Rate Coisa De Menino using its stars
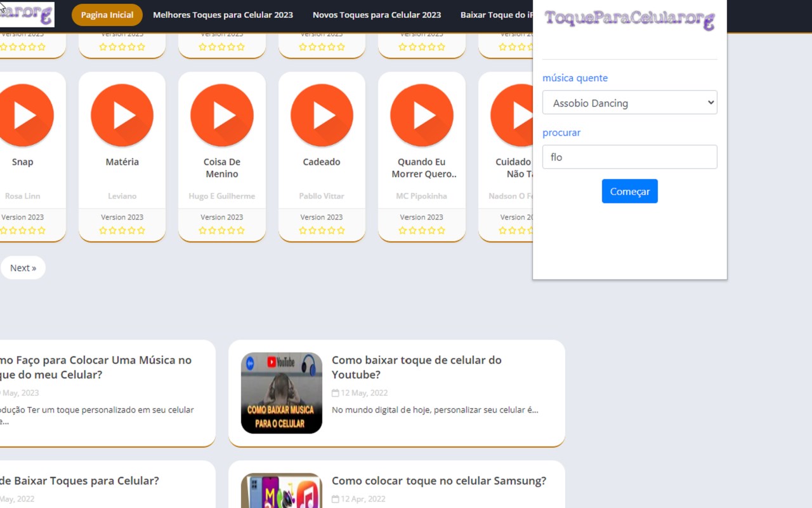This screenshot has width=812, height=508. coord(222,231)
